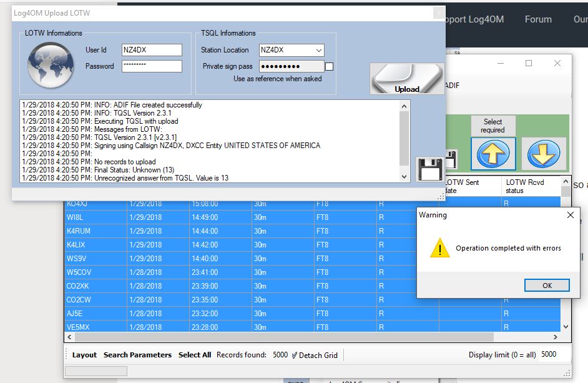This screenshot has height=383, width=588.
Task: Click the yellow up-arrow LOTW upload icon
Action: [x=492, y=154]
